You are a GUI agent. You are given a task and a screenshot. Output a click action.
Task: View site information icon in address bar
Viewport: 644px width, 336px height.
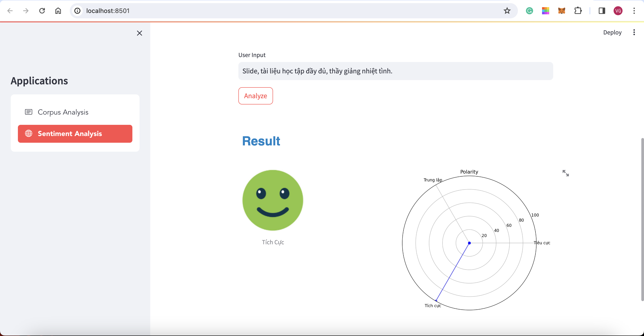pos(78,11)
